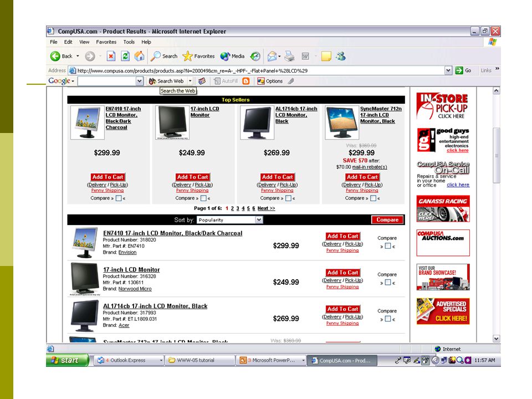The height and width of the screenshot is (399, 532).
Task: Check Compare box under SyncMaster 712n top seller
Action: coord(373,198)
